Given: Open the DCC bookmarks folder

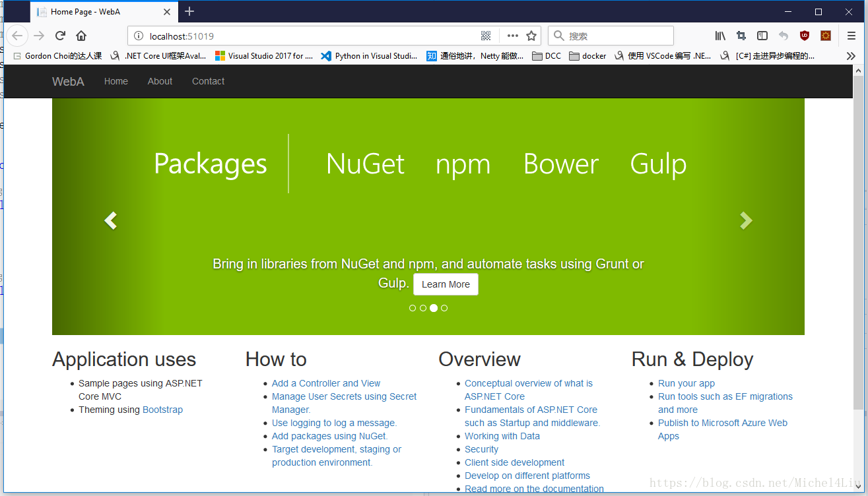Looking at the screenshot, I should coord(547,56).
